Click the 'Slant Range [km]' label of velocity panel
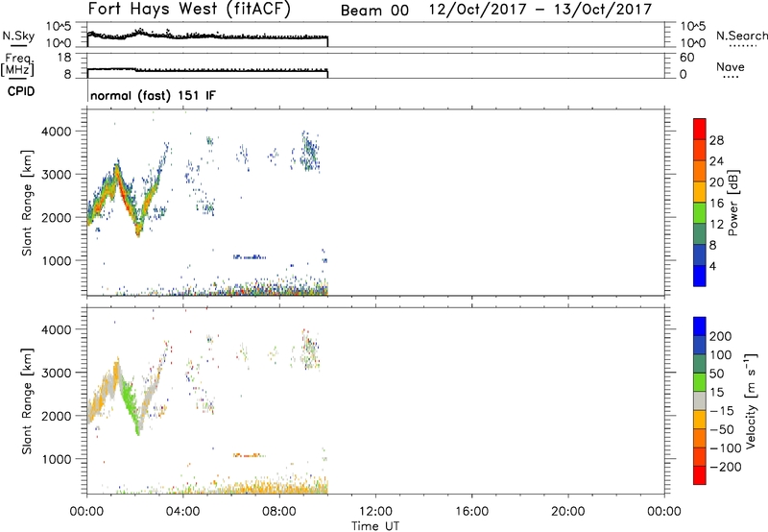 pos(27,400)
